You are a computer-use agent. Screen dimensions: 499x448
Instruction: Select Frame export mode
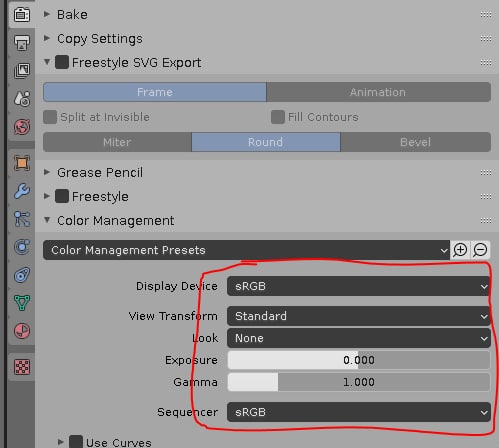pos(155,92)
